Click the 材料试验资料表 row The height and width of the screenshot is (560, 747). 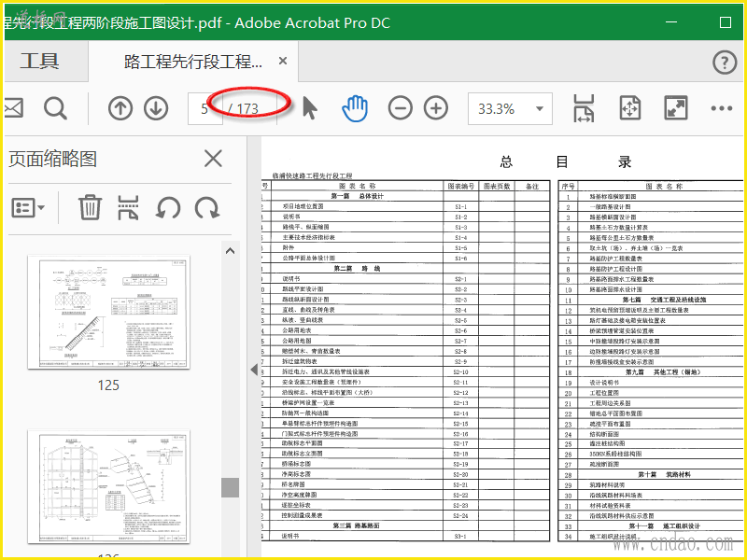point(651,506)
